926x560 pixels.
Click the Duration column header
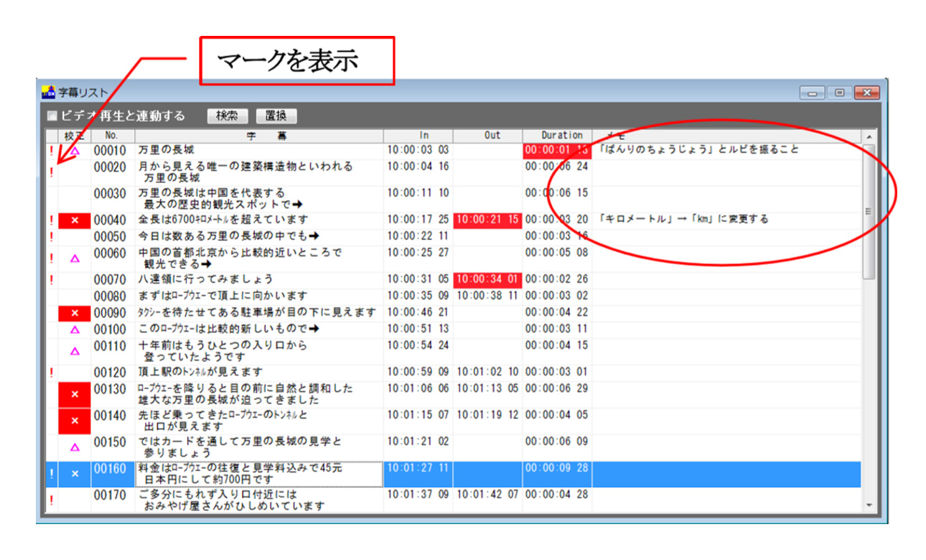pyautogui.click(x=557, y=135)
